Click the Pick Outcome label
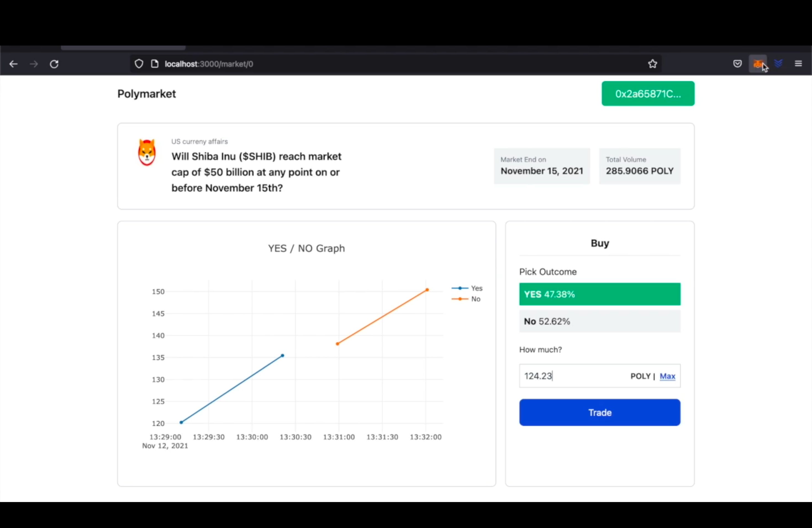The image size is (812, 528). (548, 272)
